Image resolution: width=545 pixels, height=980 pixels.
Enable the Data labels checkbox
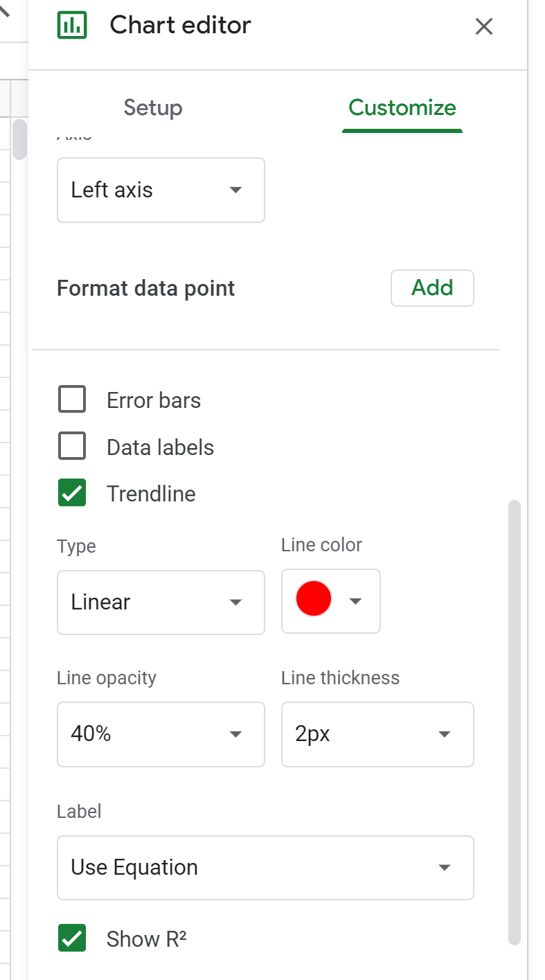72,446
